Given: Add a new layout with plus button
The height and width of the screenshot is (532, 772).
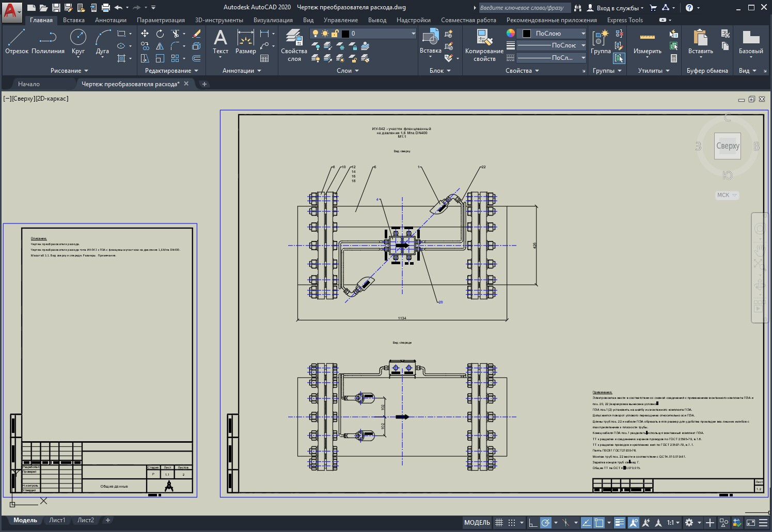Looking at the screenshot, I should pos(108,520).
